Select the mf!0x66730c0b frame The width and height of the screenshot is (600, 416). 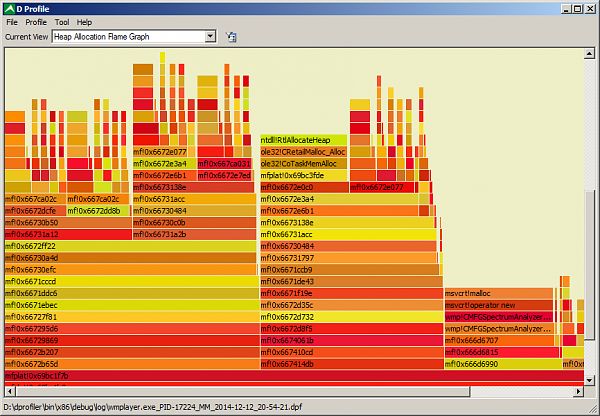point(194,223)
